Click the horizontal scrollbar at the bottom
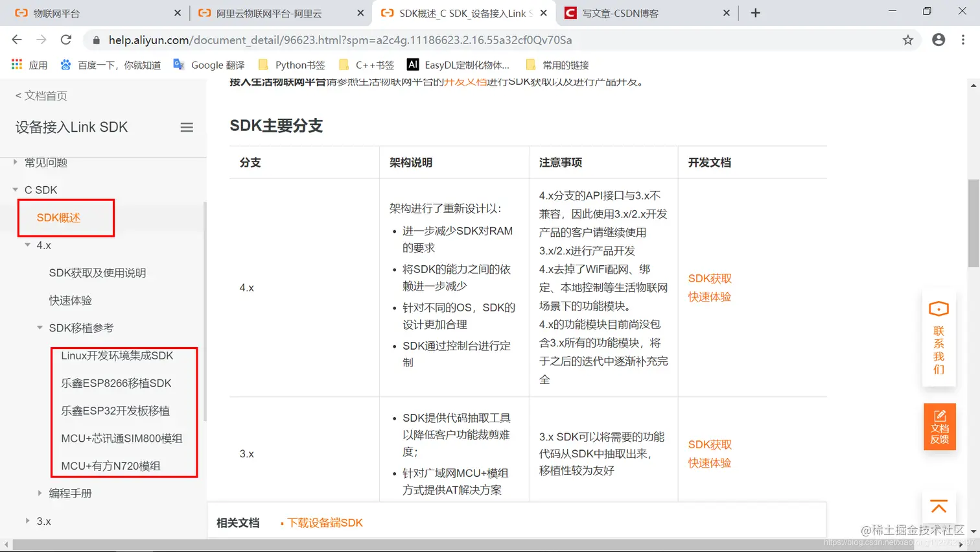 [486, 545]
